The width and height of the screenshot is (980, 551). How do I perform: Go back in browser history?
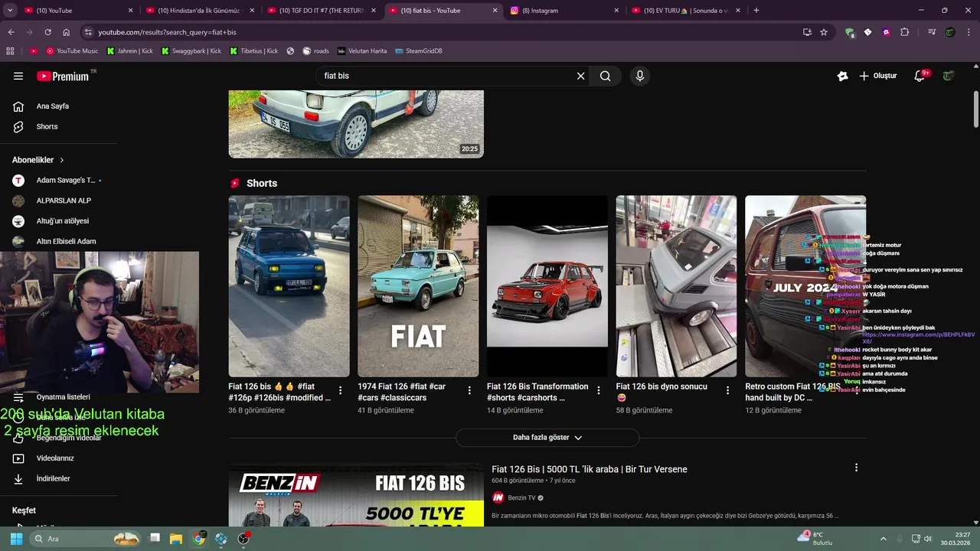coord(11,32)
